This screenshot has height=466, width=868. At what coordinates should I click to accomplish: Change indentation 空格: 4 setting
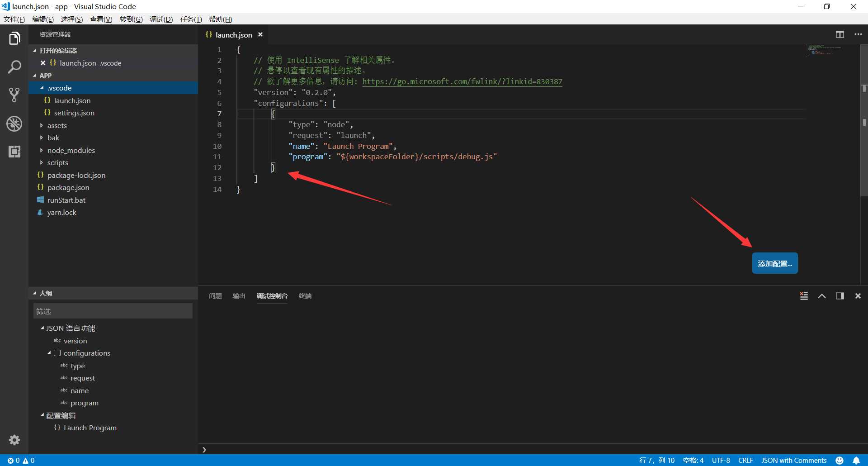(x=693, y=460)
